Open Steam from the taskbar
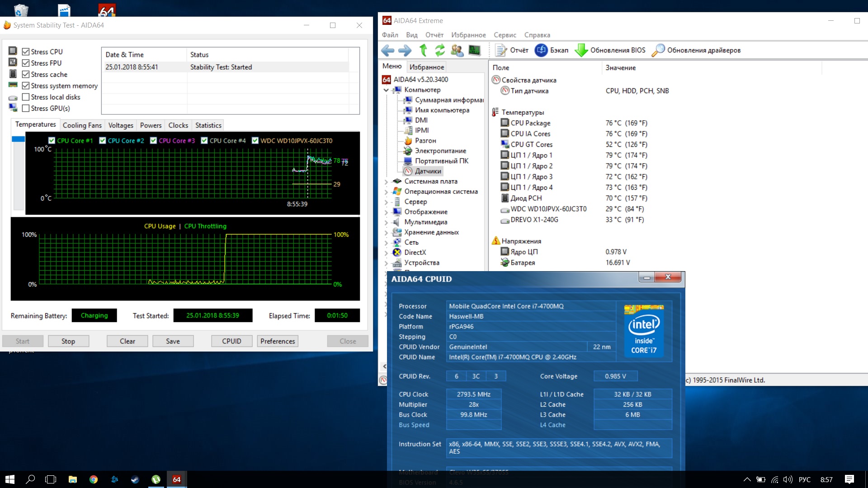868x488 pixels. pos(135,479)
